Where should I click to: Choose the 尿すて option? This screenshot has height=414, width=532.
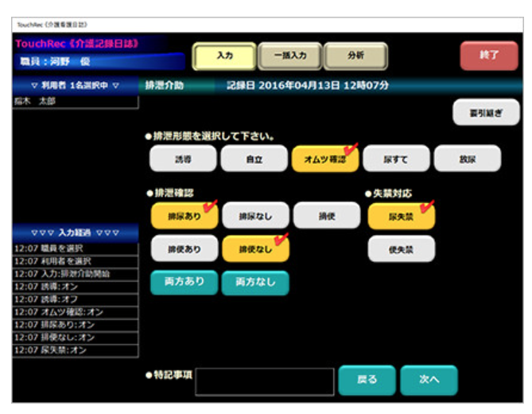(x=395, y=158)
